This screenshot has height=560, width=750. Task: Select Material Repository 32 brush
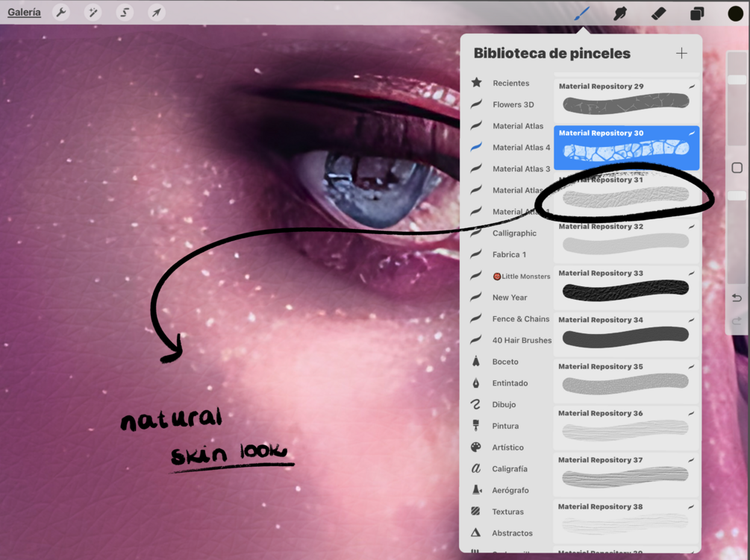(x=627, y=241)
